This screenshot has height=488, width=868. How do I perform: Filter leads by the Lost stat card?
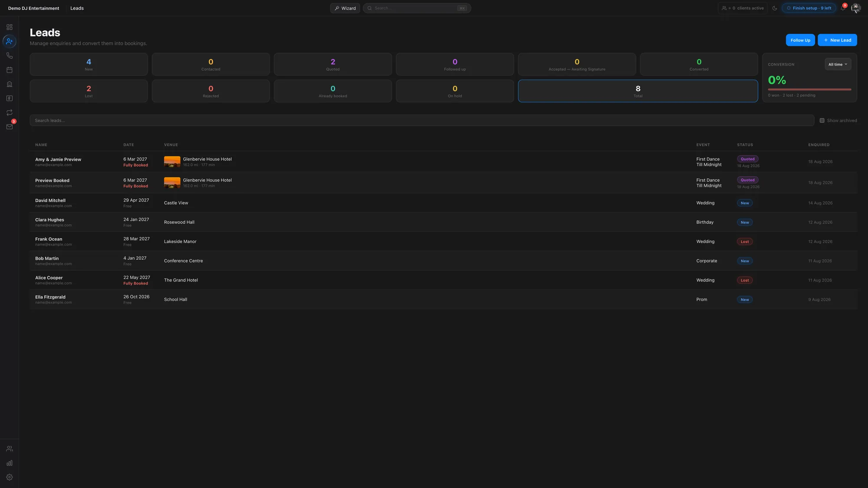89,91
